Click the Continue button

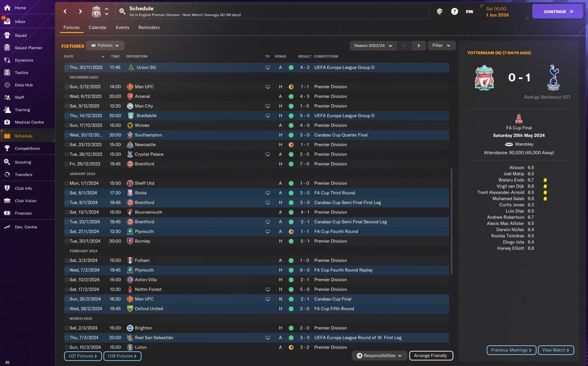point(557,11)
